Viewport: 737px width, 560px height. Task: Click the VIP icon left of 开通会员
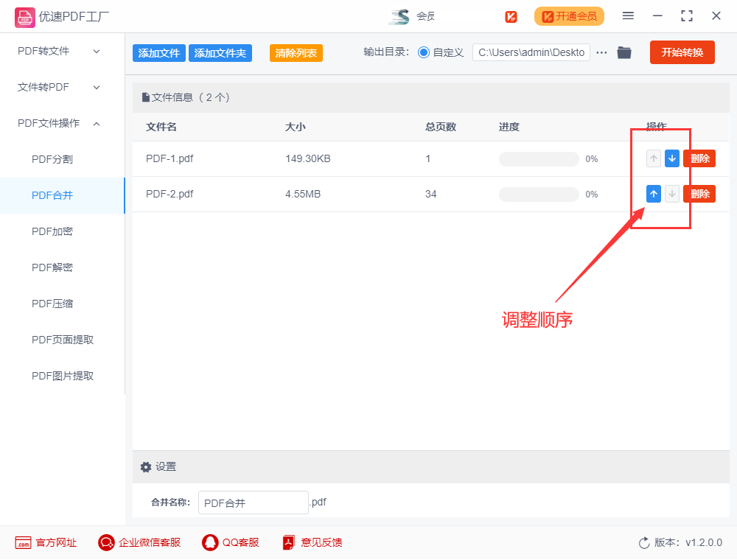click(511, 16)
